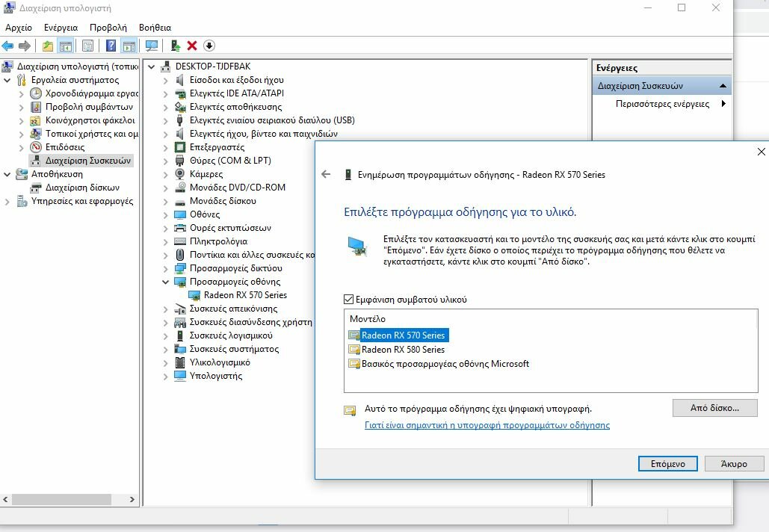This screenshot has height=532, width=769.
Task: Collapse the Προσαρμογείς οθόνης category
Action: pyautogui.click(x=166, y=282)
